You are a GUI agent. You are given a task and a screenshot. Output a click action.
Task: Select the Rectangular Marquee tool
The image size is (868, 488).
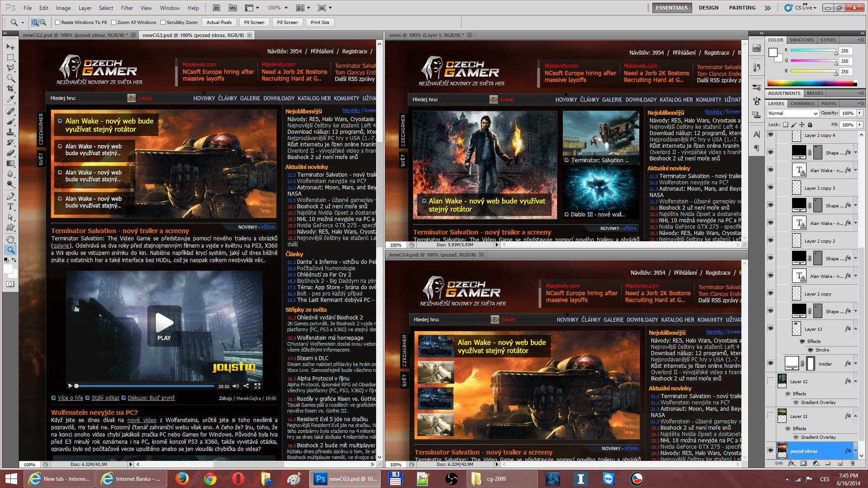pos(10,58)
